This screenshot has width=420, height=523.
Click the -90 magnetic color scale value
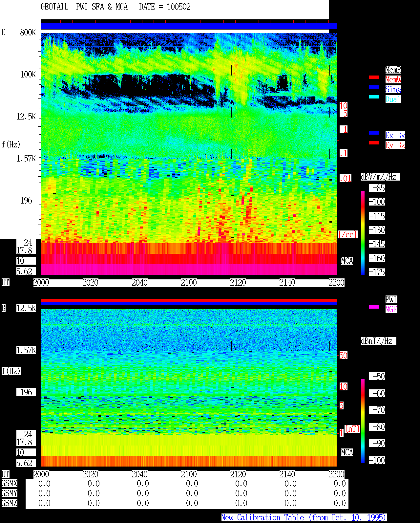377,443
